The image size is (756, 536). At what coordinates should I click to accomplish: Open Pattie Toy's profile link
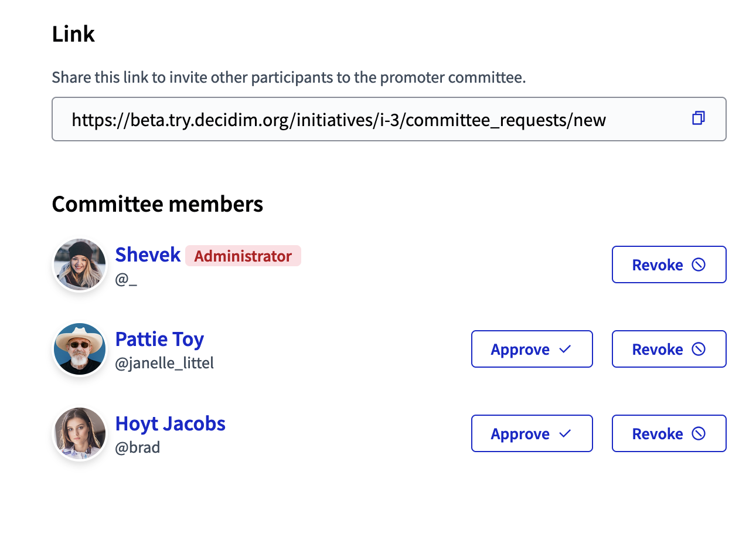[159, 339]
